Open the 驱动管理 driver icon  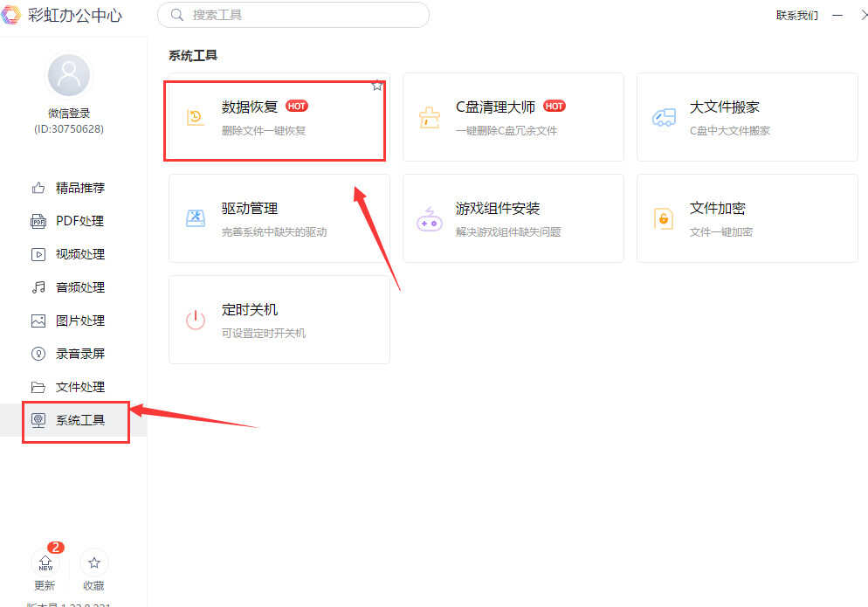[x=196, y=218]
